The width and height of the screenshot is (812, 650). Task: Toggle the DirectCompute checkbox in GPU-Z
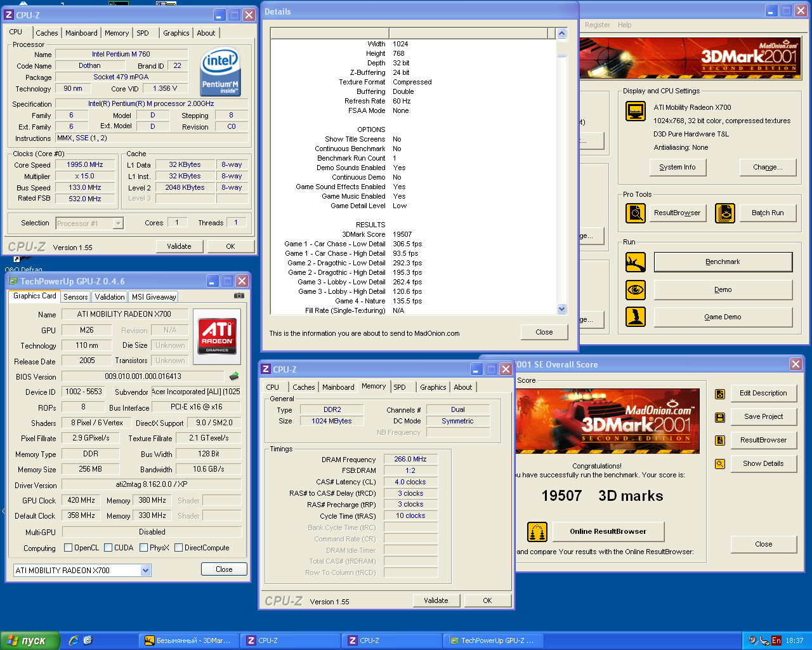pyautogui.click(x=179, y=548)
